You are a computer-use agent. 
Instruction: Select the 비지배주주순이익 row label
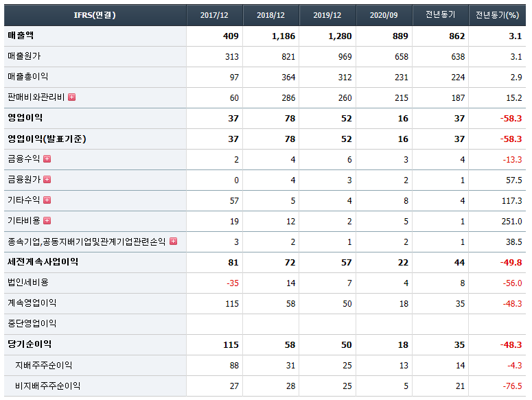47,386
